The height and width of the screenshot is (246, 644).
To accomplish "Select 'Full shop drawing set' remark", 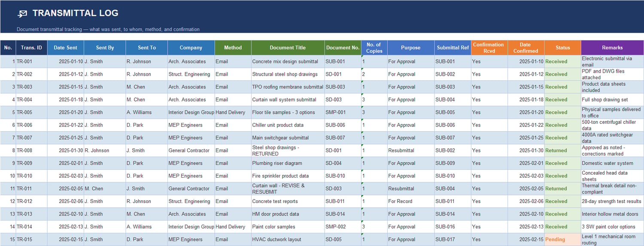I will (612, 100).
